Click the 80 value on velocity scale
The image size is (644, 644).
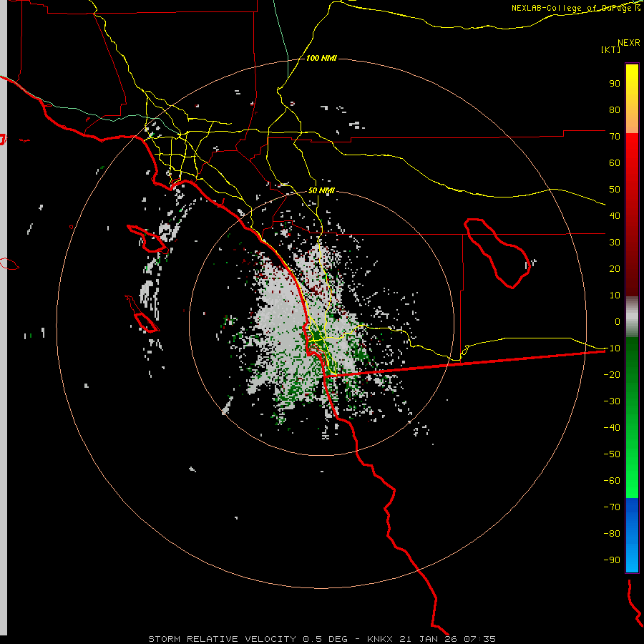coord(615,110)
